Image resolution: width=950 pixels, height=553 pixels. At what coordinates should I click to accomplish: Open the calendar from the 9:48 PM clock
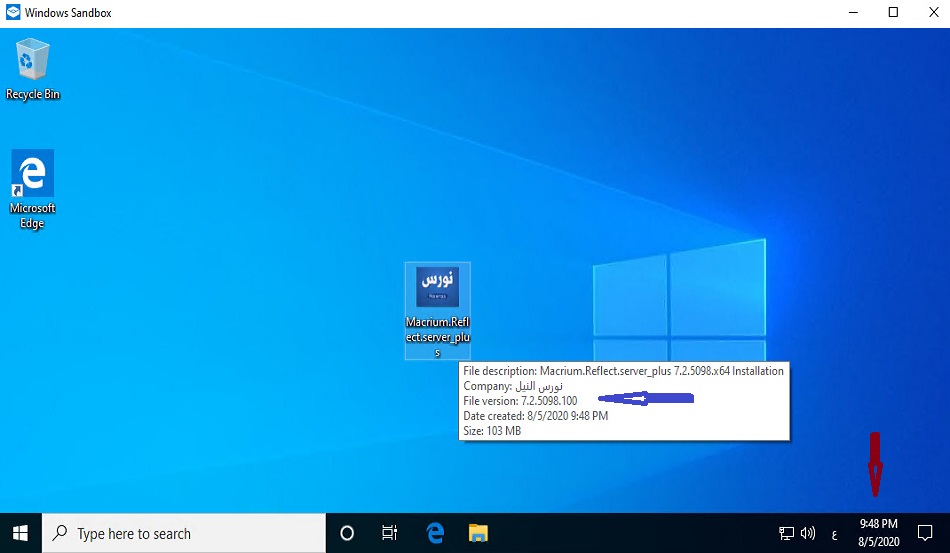tap(878, 533)
